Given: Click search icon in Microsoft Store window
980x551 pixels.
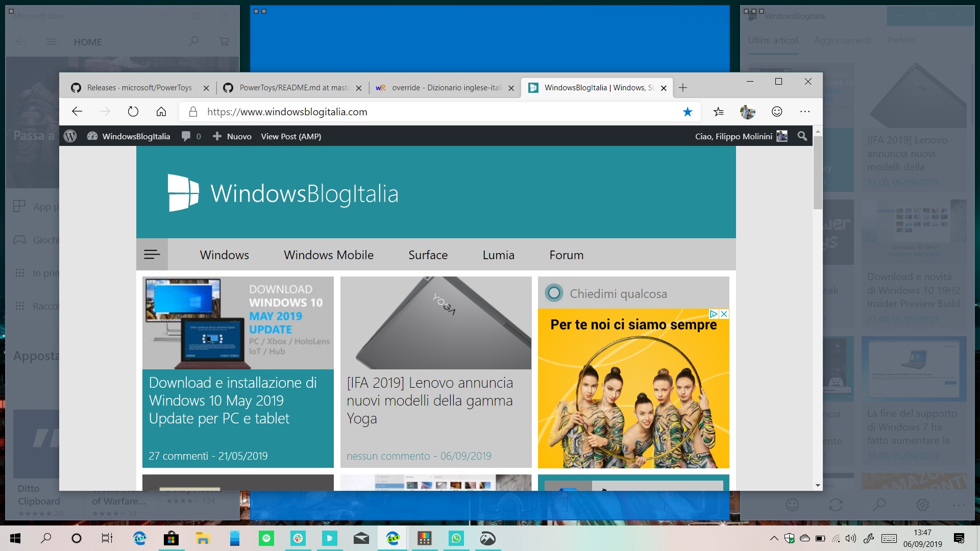Looking at the screenshot, I should [193, 41].
